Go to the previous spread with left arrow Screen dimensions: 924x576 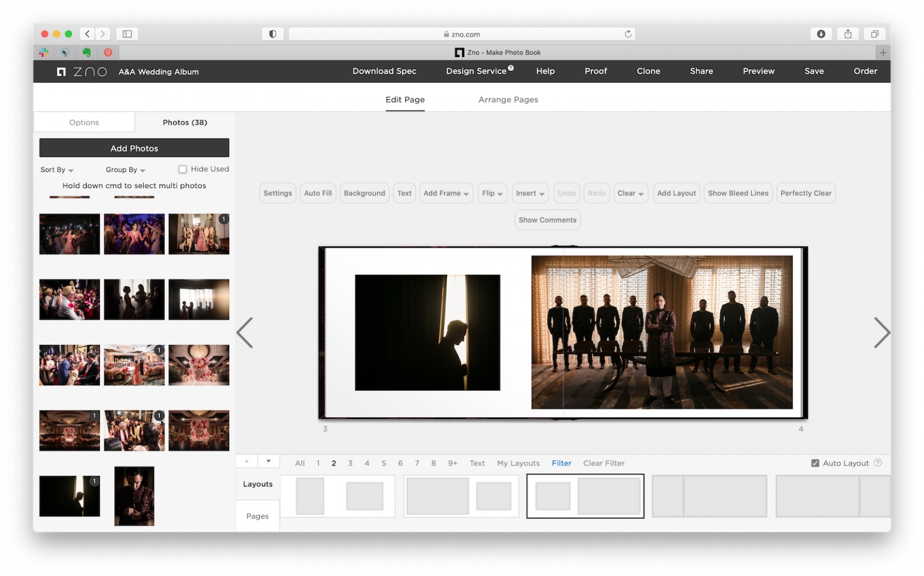[245, 332]
